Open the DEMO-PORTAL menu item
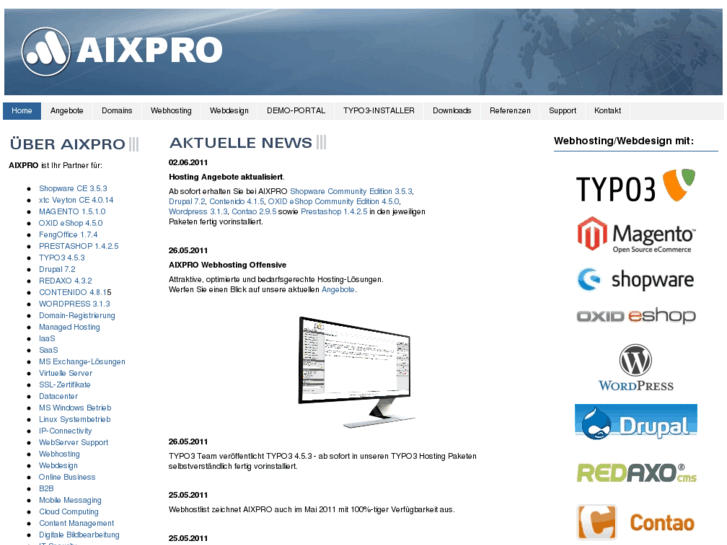 point(296,111)
